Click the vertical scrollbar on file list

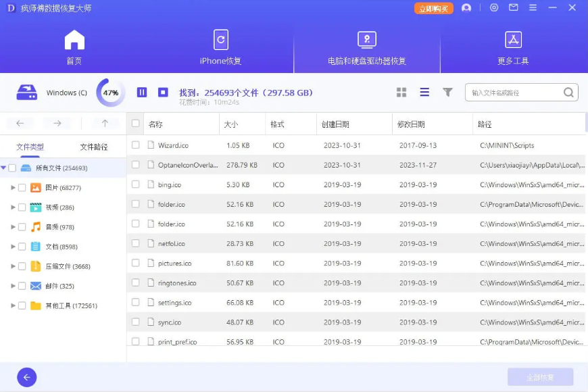pos(586,123)
